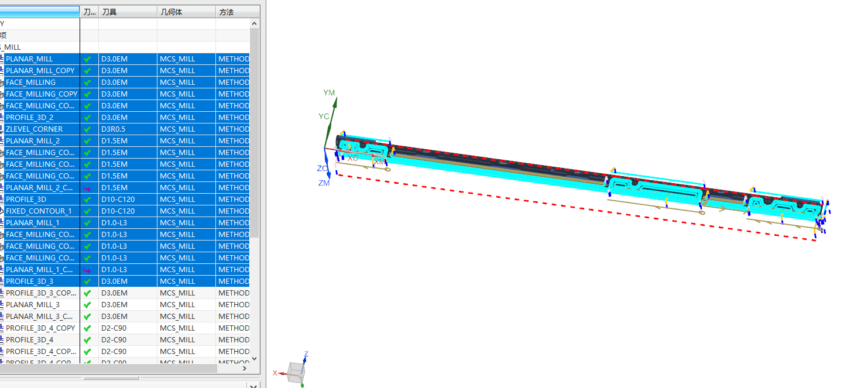868x388 pixels.
Task: Click the D10-C120 tool cell of PROFILE_3D
Action: coord(128,200)
